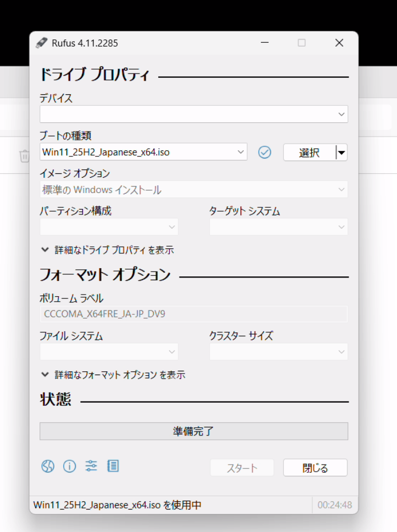Click the 準備完了 progress bar
Viewport: 397px width, 532px height.
pos(193,431)
